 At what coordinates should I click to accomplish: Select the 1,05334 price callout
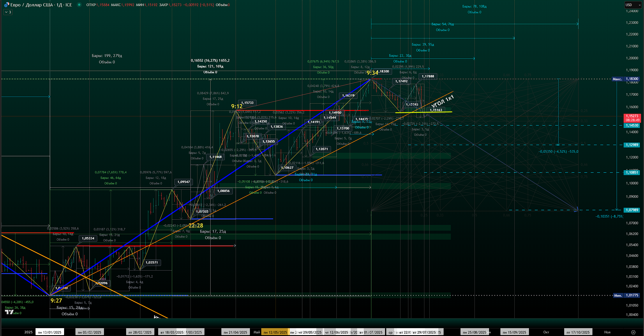pos(88,238)
